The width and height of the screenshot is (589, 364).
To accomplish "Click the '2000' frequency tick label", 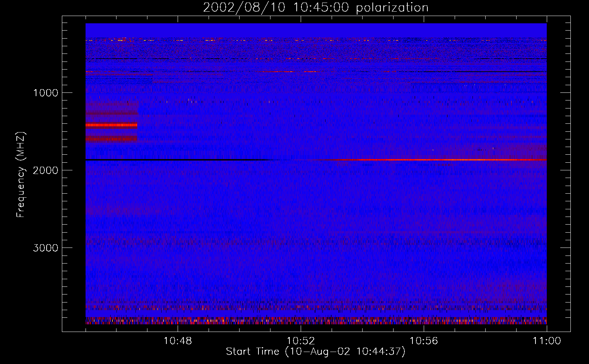I will 46,170.
